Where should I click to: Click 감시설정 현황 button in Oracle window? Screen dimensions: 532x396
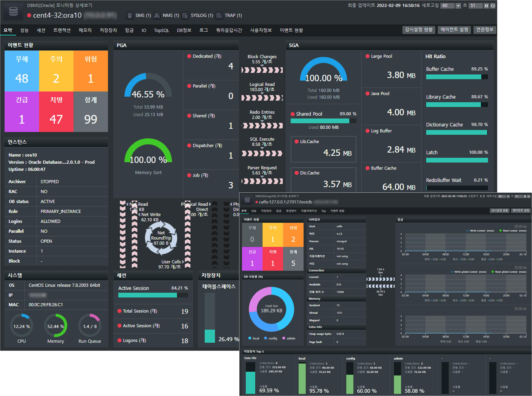[419, 30]
